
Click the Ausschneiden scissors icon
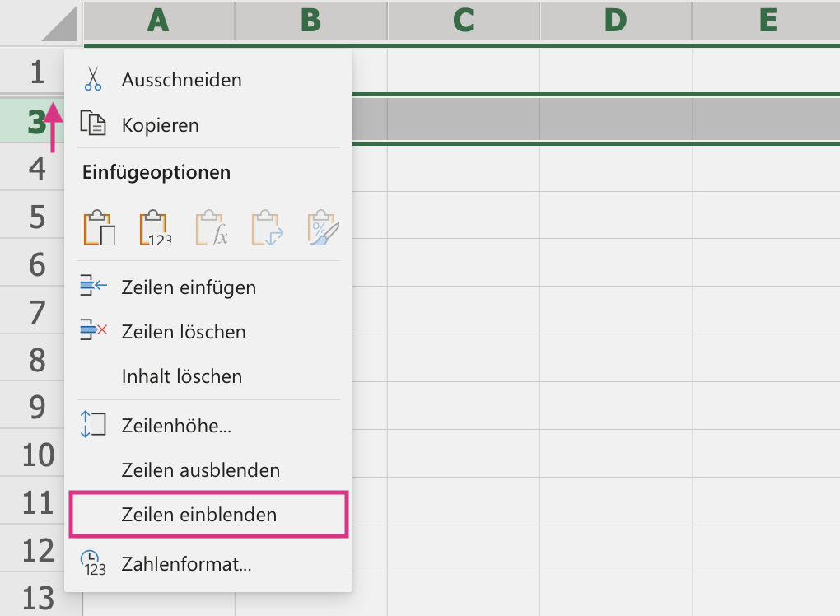(93, 80)
